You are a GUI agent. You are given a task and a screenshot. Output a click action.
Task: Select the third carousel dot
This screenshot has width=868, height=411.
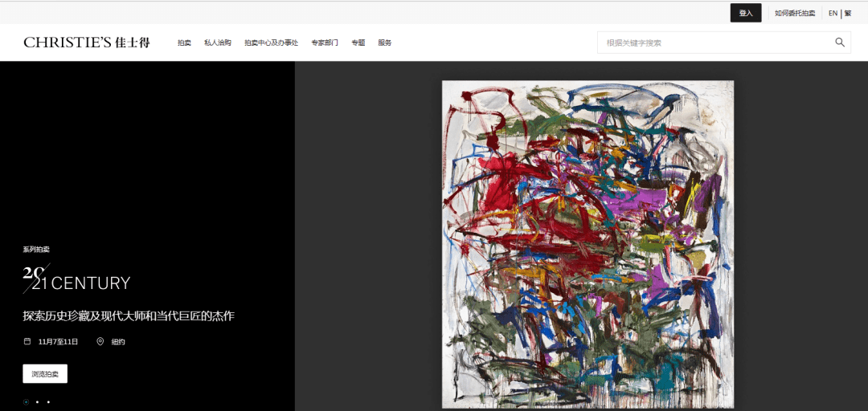[x=48, y=402]
